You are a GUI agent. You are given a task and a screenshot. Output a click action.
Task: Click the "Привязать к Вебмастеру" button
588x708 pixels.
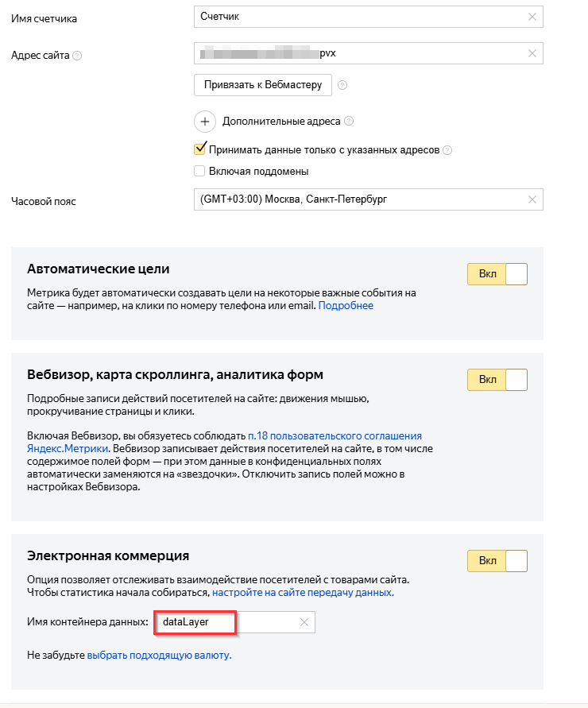pos(262,85)
